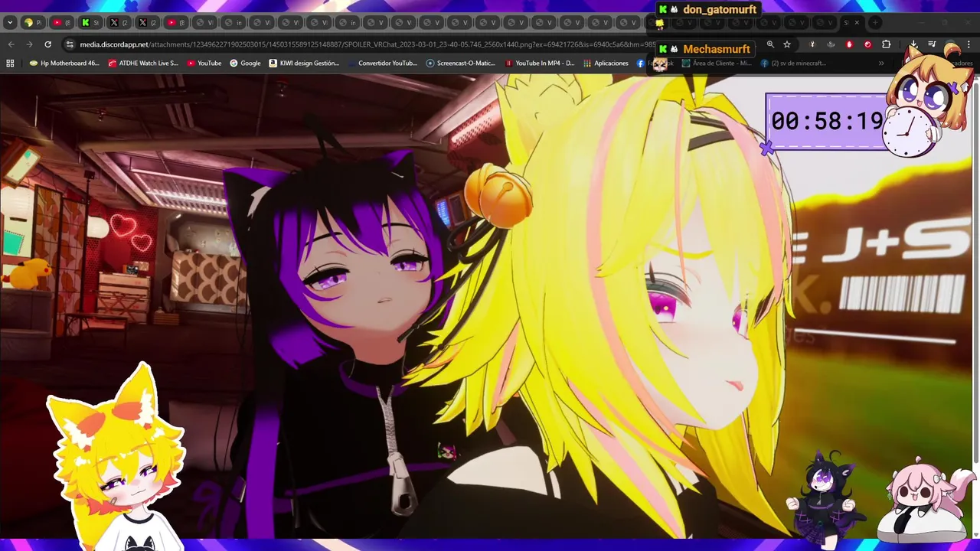Viewport: 980px width, 551px height.
Task: Open the Chrome three-dot menu
Action: pos(969,44)
